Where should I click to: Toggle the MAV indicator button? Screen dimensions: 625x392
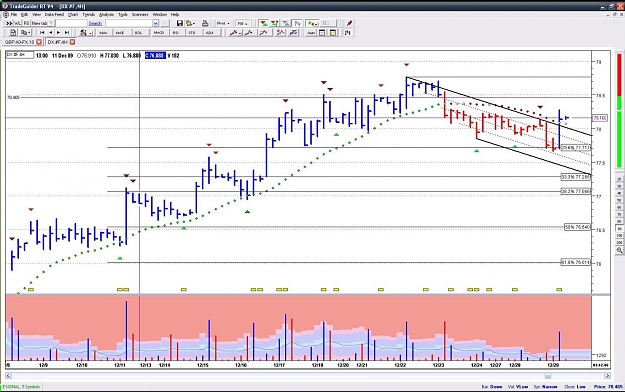click(104, 33)
